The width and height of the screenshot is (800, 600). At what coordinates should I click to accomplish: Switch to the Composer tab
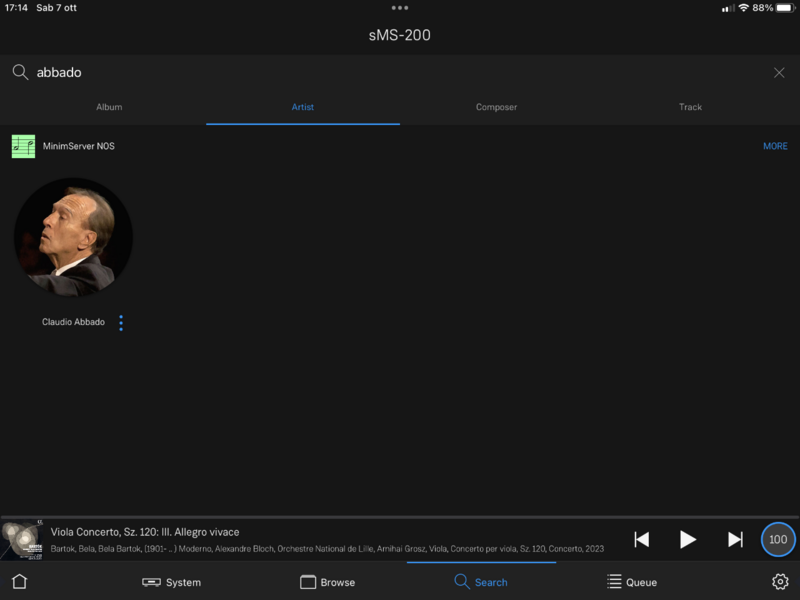(496, 107)
